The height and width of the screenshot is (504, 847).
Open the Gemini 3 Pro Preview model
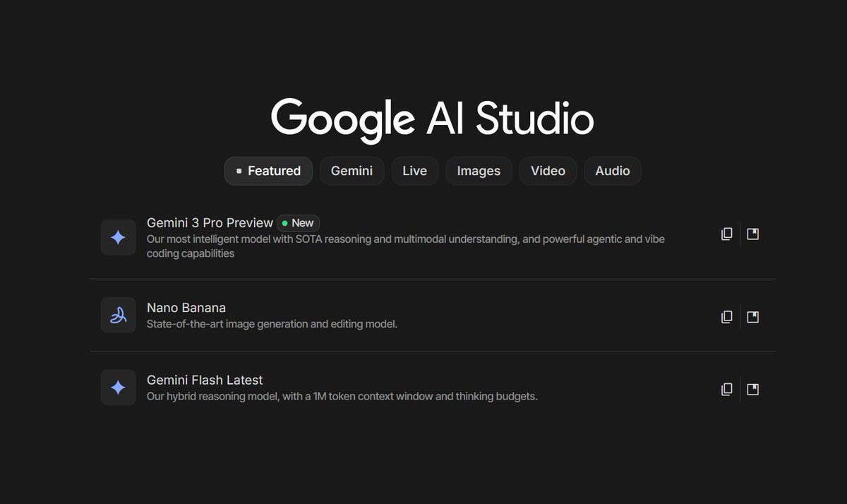click(210, 222)
